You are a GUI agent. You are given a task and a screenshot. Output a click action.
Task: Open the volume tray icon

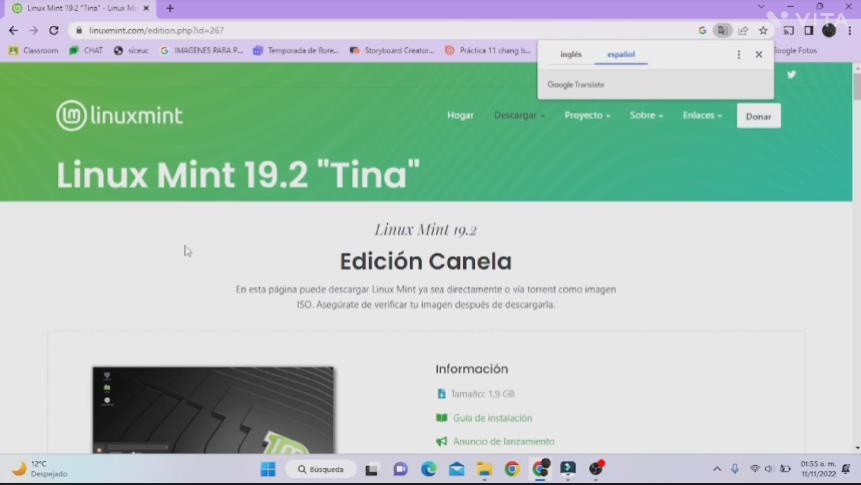769,469
